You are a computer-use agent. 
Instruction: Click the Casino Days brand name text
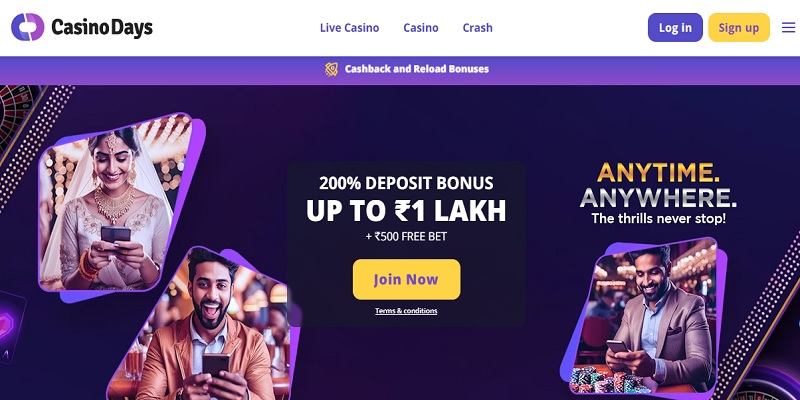tap(102, 28)
